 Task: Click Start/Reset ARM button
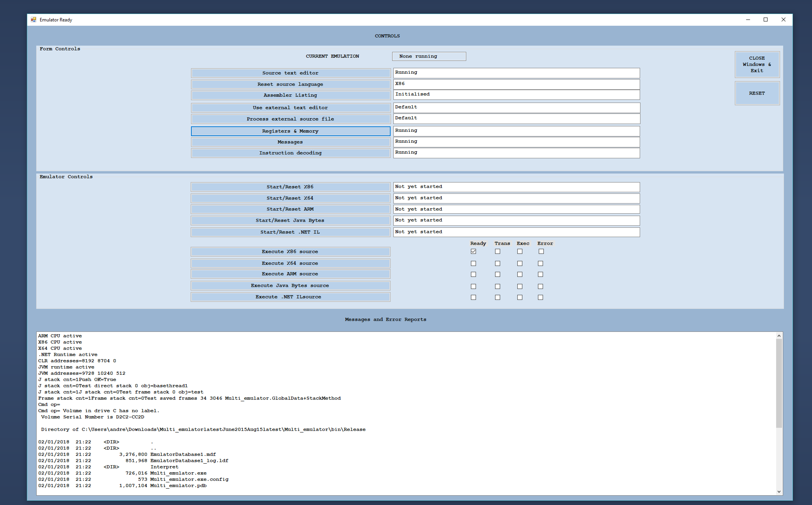coord(290,209)
